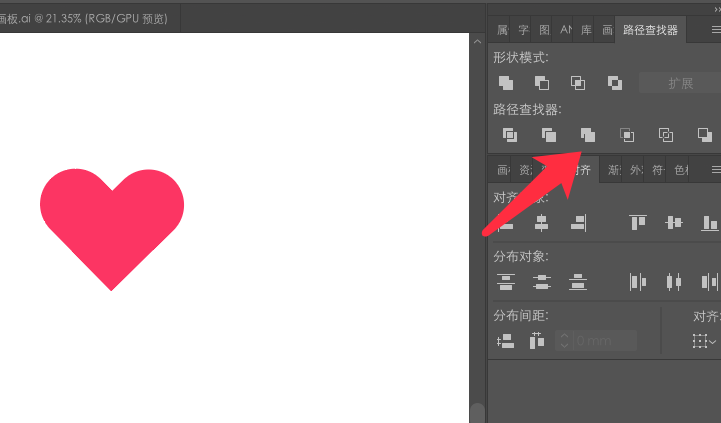
Task: Apply the Unite shape mode
Action: click(x=506, y=83)
